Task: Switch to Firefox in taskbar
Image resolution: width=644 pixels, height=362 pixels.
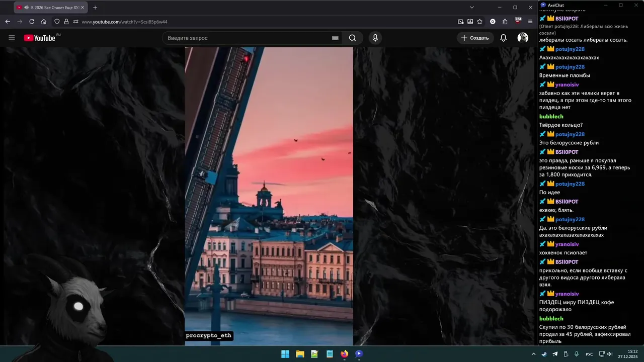Action: (344, 354)
